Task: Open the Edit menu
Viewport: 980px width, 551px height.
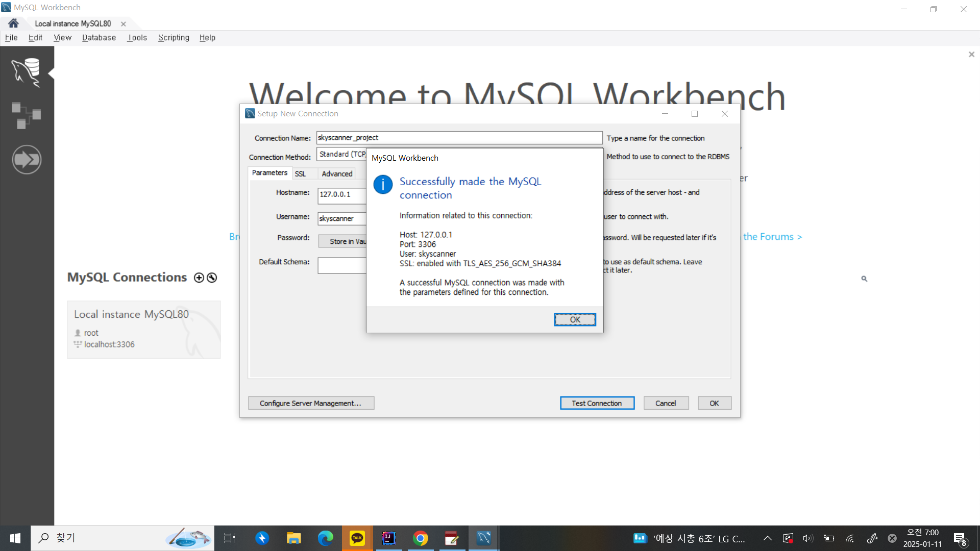Action: pos(35,38)
